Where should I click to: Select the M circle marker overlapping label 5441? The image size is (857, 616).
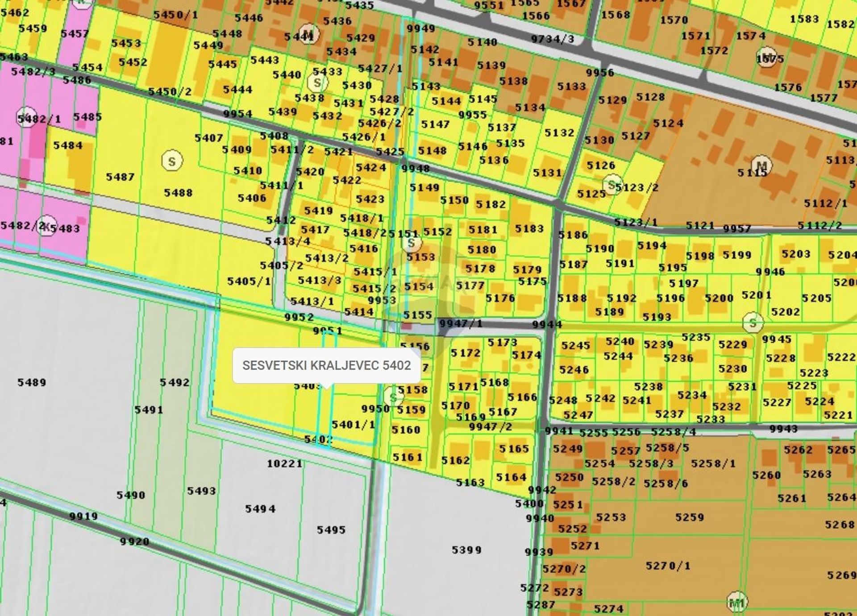pyautogui.click(x=309, y=34)
